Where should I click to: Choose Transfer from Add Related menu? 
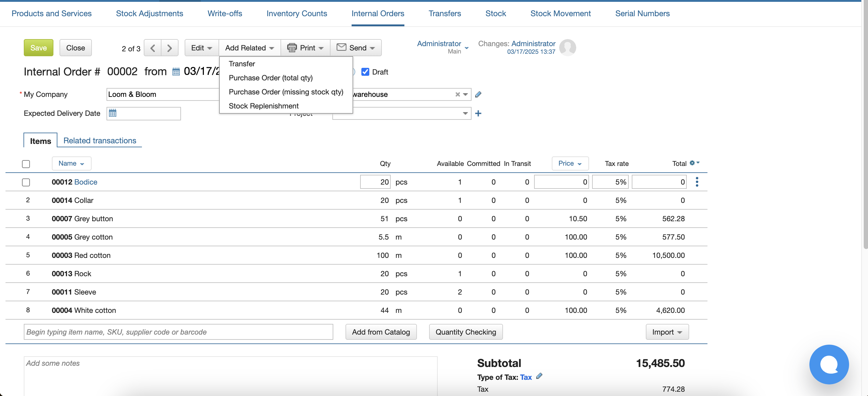point(242,64)
